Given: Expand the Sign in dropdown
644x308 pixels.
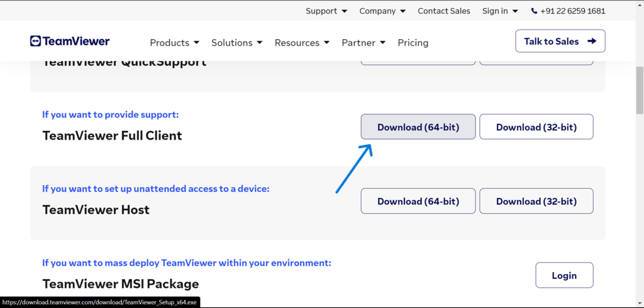Looking at the screenshot, I should 500,11.
